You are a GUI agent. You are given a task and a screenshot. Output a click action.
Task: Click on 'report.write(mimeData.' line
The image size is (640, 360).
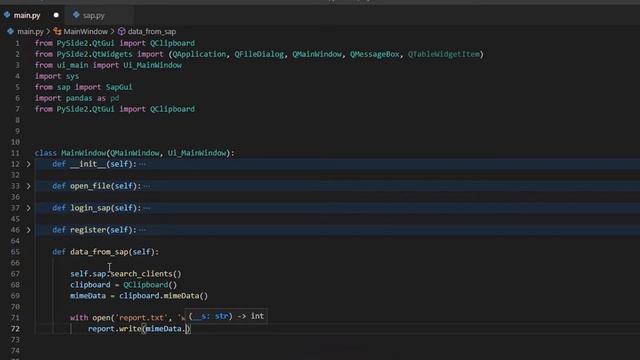click(139, 329)
